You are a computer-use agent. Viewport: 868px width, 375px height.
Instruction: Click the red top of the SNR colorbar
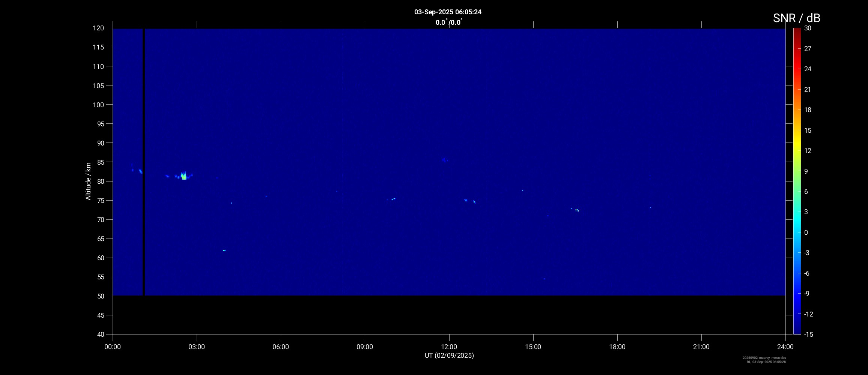tap(797, 31)
